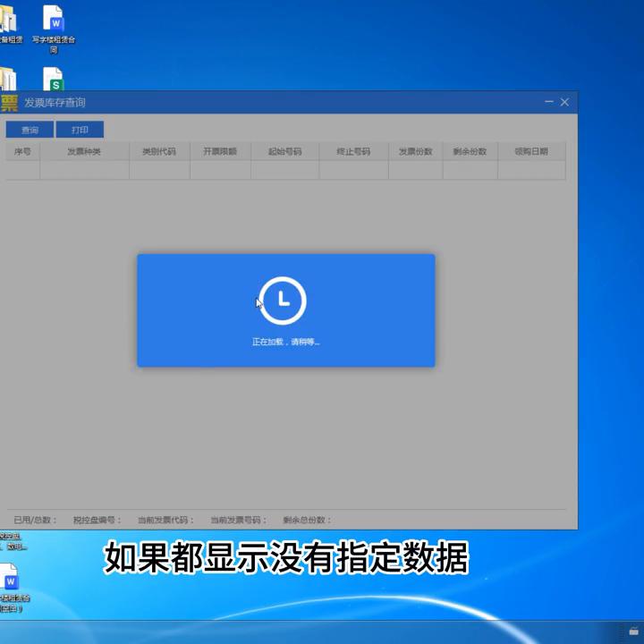Click the 打印 button
The width and height of the screenshot is (644, 644).
(x=80, y=130)
